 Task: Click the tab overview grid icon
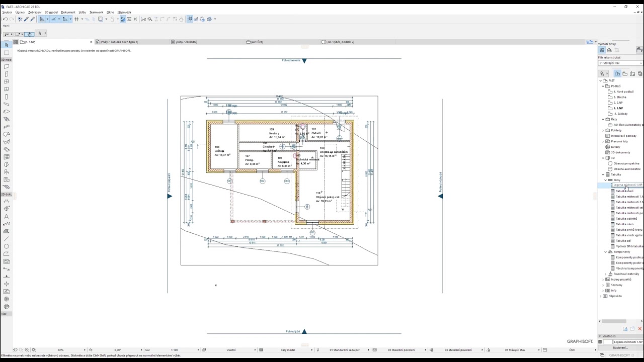[16, 42]
